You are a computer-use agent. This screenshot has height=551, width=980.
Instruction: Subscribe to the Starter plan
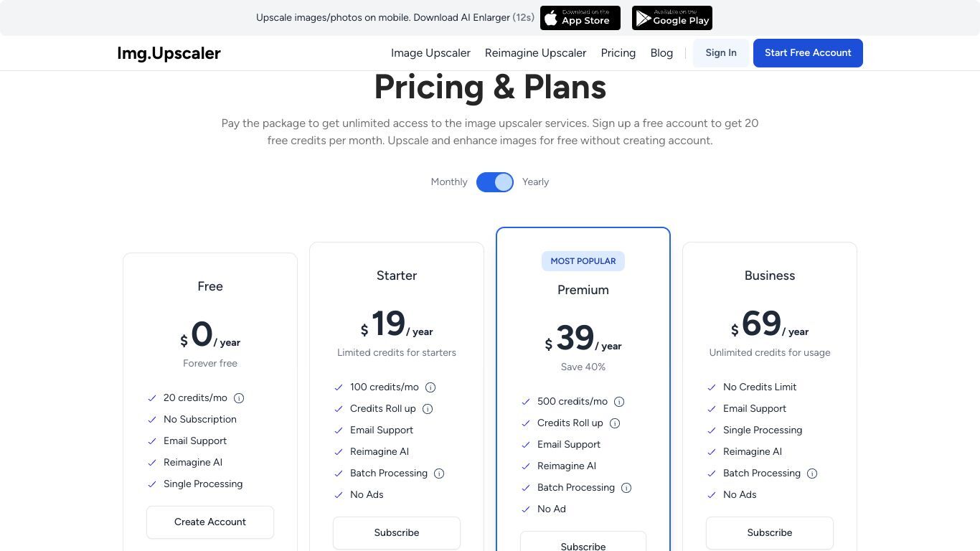point(397,533)
